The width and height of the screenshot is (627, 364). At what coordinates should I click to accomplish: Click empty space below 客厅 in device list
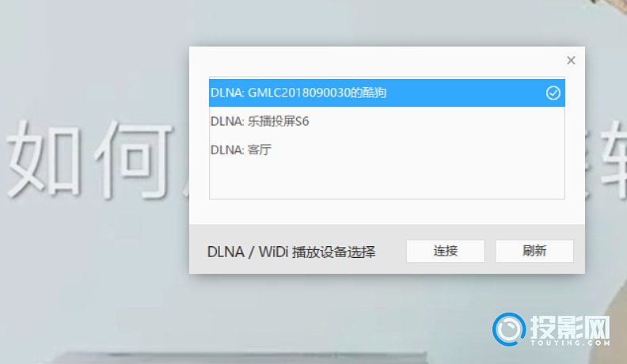(386, 181)
